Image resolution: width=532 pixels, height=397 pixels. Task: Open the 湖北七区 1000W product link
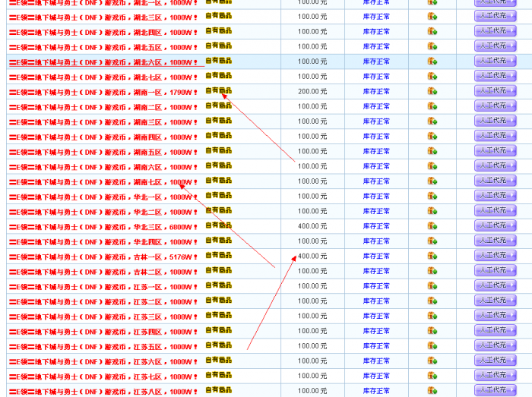[x=103, y=77]
